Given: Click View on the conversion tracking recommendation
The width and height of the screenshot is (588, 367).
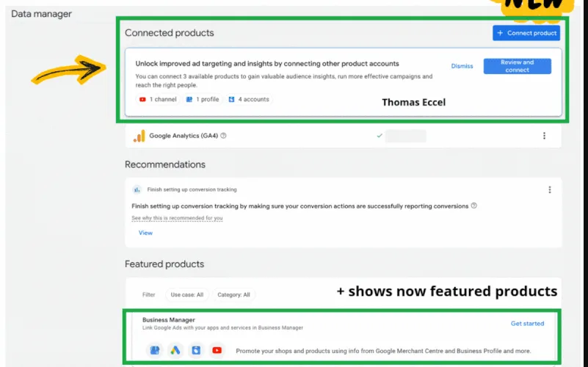Looking at the screenshot, I should (145, 233).
